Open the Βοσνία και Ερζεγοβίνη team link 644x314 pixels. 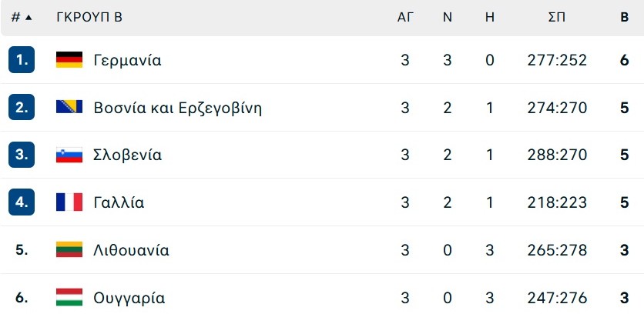coord(177,108)
